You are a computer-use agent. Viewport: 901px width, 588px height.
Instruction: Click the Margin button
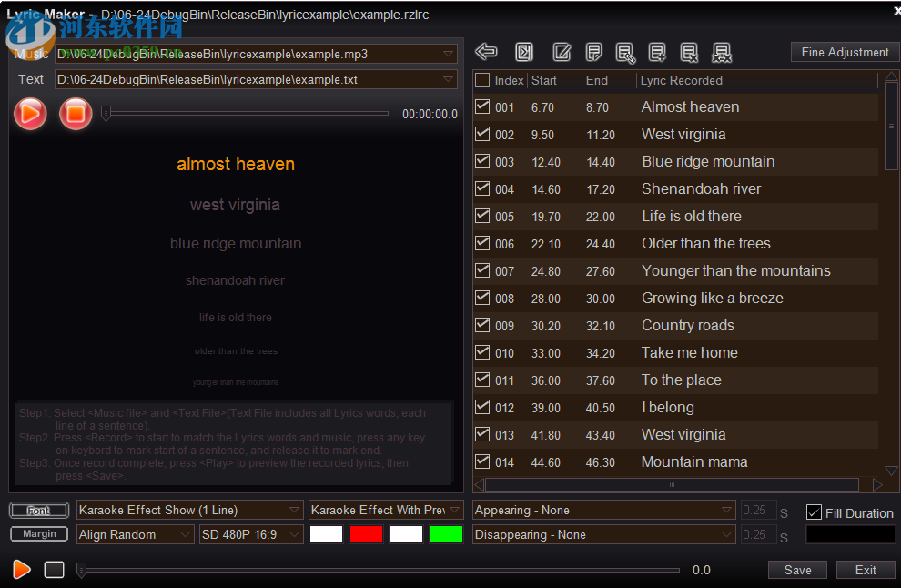coord(39,534)
